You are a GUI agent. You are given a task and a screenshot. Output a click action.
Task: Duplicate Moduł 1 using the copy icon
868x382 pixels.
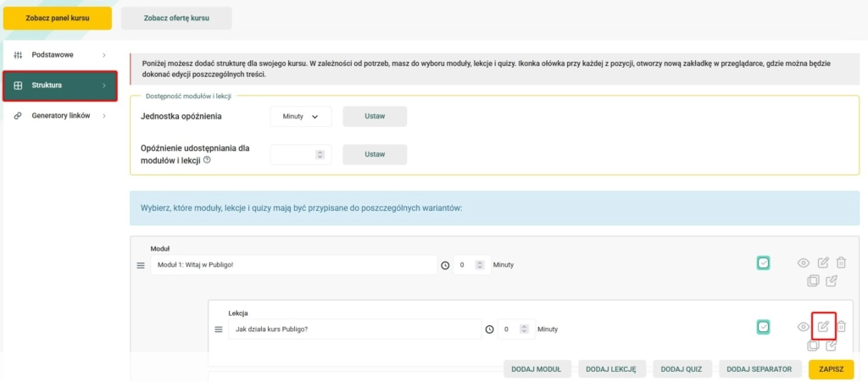[813, 281]
